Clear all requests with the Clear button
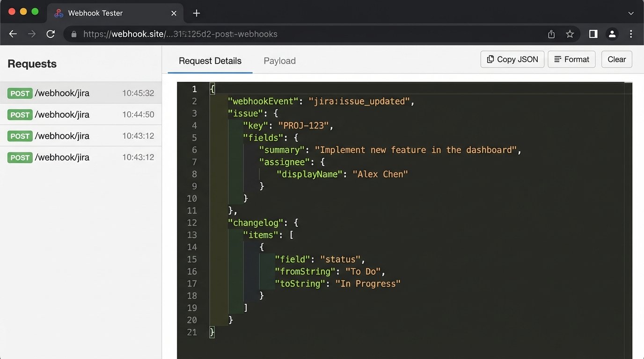The height and width of the screenshot is (359, 644). (616, 59)
